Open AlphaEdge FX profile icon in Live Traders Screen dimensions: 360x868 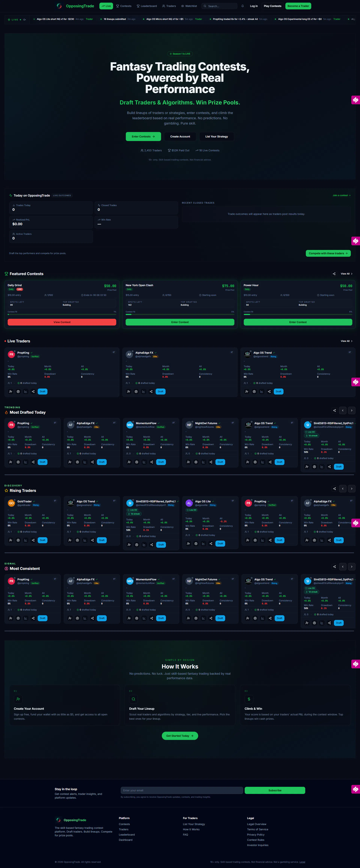(x=136, y=392)
